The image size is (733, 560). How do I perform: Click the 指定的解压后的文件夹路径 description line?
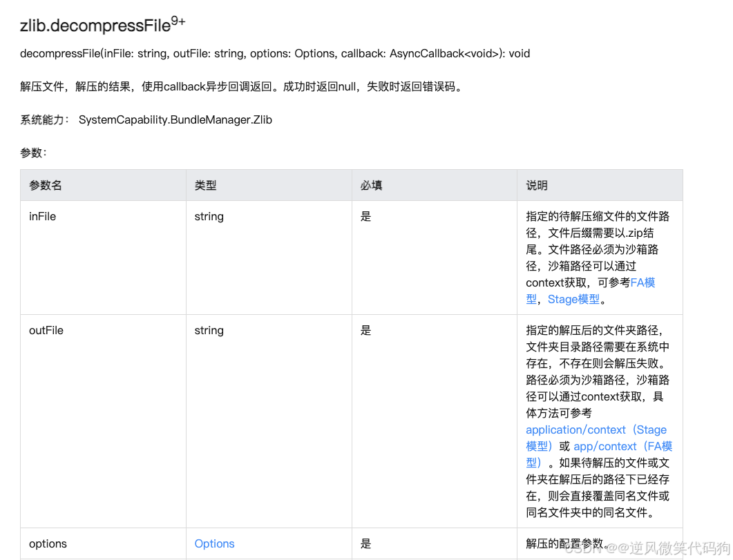595,330
